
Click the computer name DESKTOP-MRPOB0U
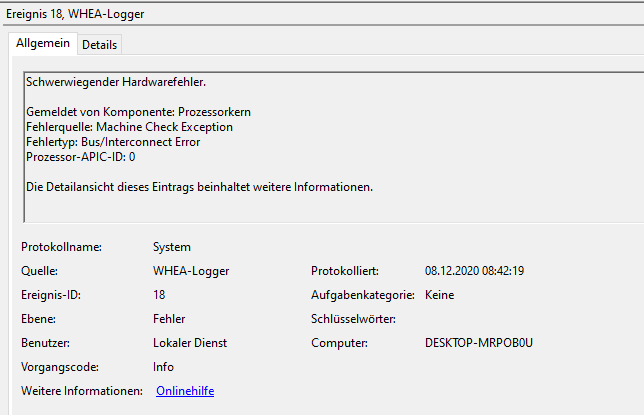coord(478,343)
